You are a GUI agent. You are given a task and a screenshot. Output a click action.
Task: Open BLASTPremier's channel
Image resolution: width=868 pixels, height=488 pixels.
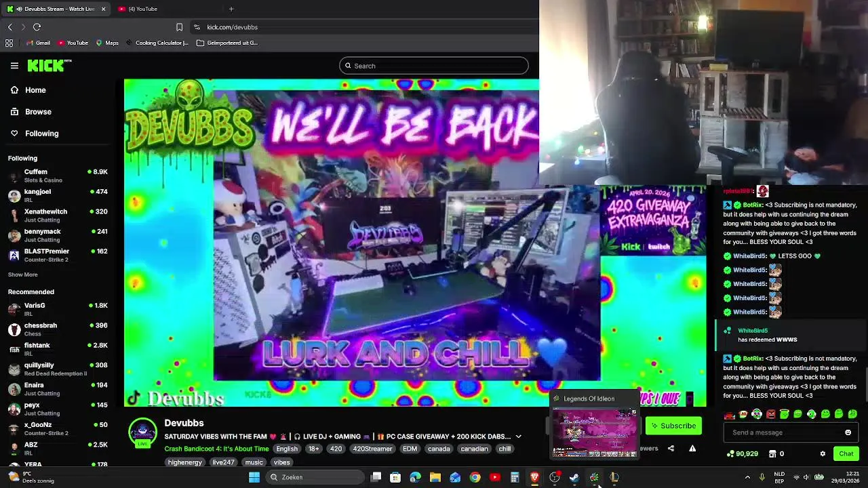click(x=58, y=255)
